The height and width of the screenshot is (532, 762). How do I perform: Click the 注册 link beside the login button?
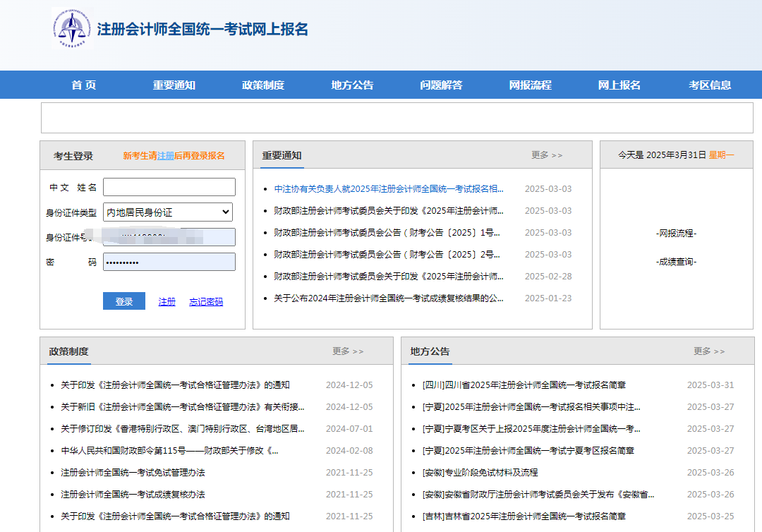[x=166, y=301]
